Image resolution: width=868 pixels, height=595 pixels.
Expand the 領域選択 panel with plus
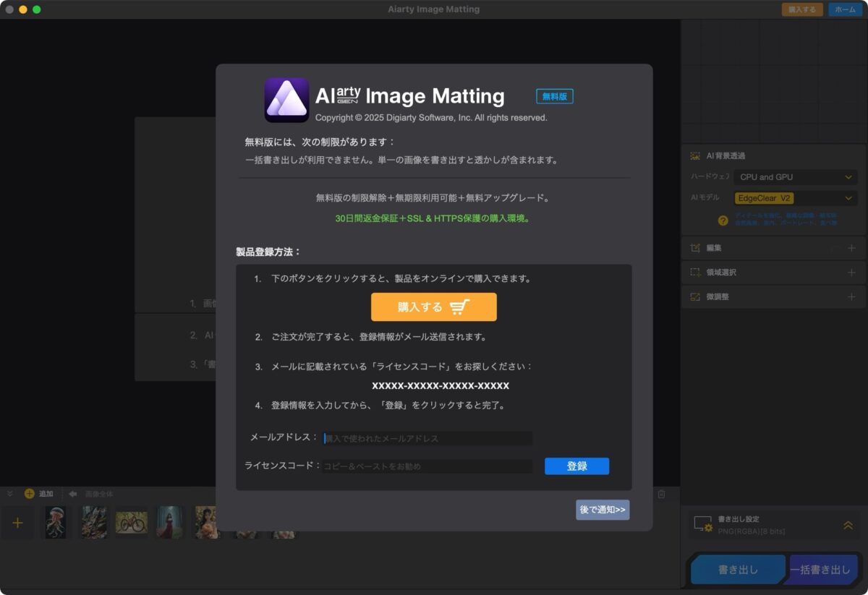851,273
